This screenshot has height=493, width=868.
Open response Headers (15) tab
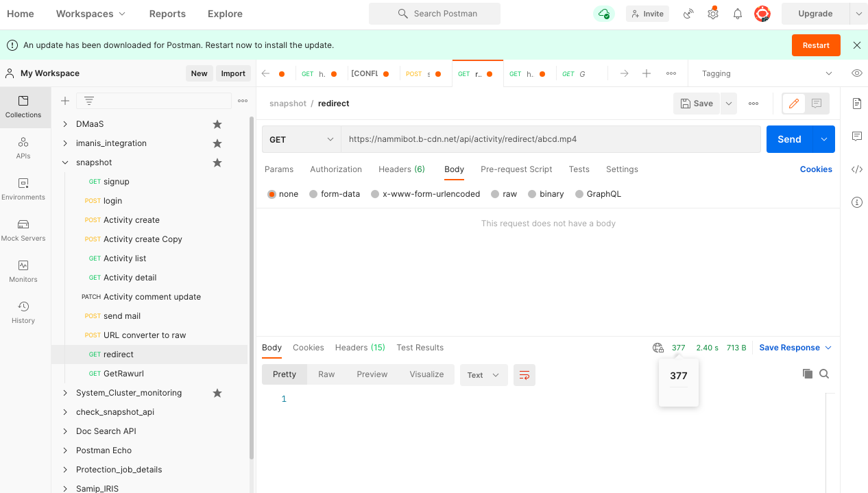(360, 348)
